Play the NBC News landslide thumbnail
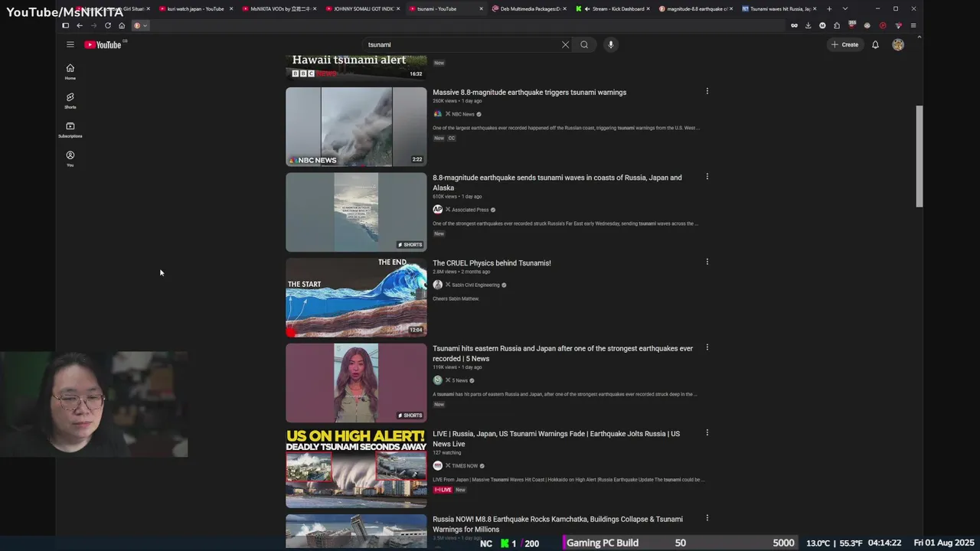Screen dimensions: 980x551 point(356,126)
